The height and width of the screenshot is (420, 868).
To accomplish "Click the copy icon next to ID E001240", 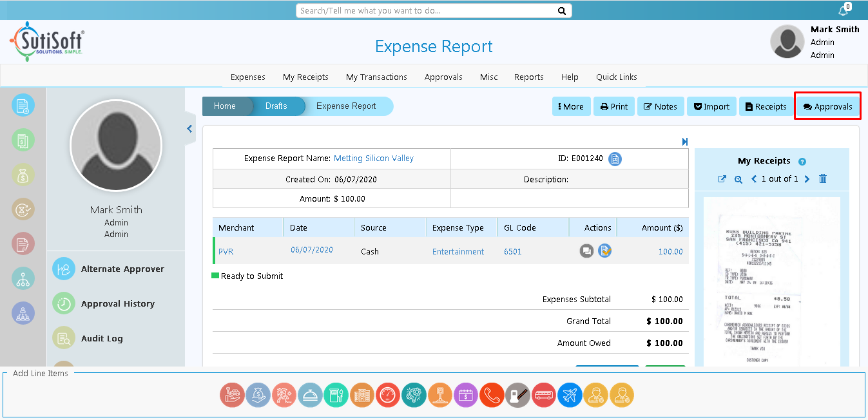I will [x=615, y=159].
